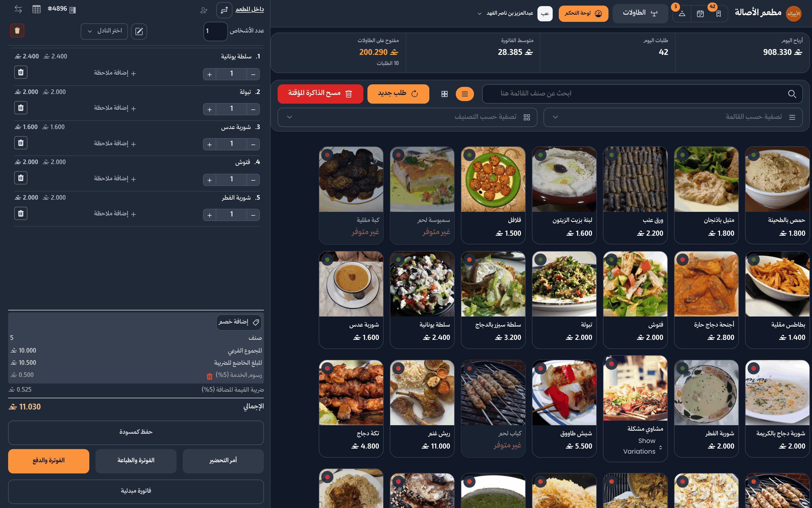The image size is (812, 508).
Task: Click the table grid icon beside order #4896
Action: point(36,9)
